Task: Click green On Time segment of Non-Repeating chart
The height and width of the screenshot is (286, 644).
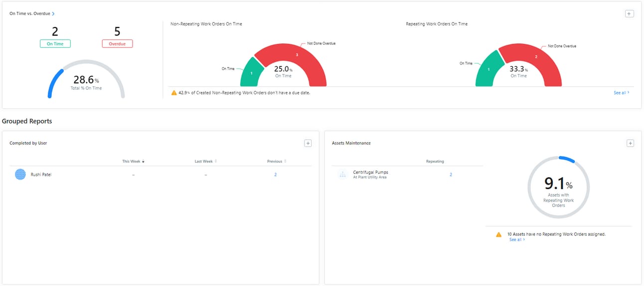Action: tap(252, 73)
